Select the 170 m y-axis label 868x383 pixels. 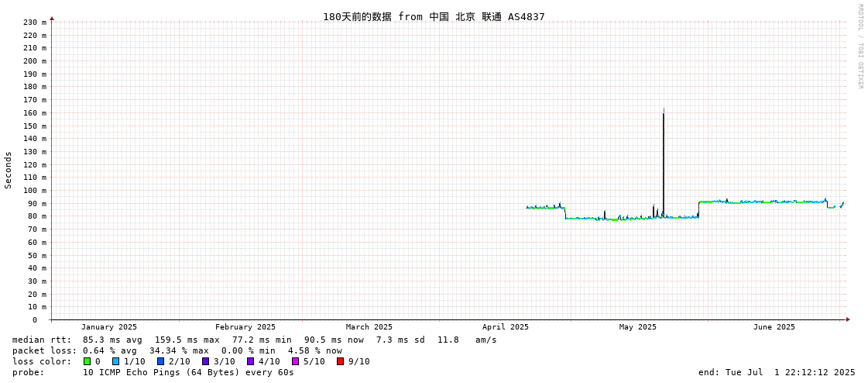coord(35,100)
